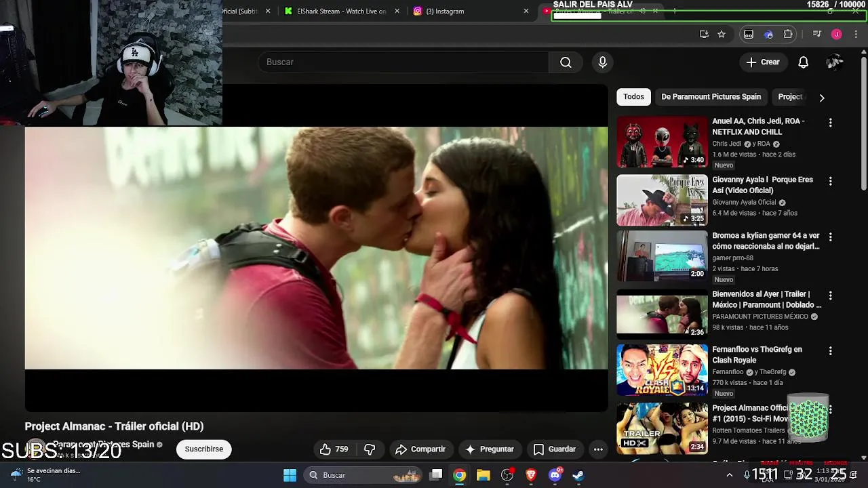Expand the system tray hidden icons
This screenshot has height=488, width=868.
coord(730,475)
